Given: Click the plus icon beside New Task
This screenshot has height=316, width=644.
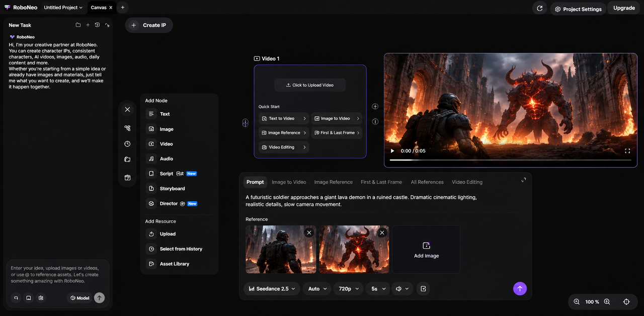Looking at the screenshot, I should click(x=88, y=25).
